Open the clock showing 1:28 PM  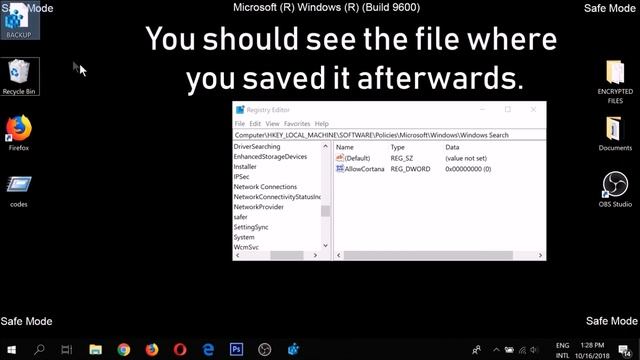(592, 350)
